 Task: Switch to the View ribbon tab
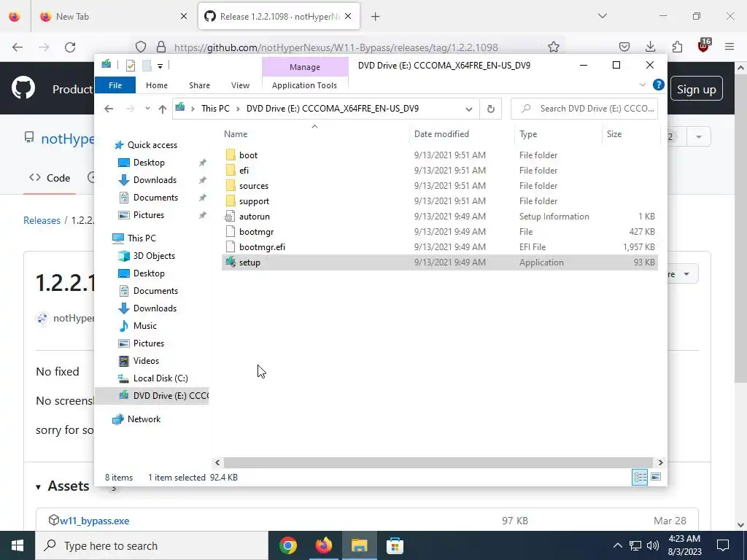(240, 85)
